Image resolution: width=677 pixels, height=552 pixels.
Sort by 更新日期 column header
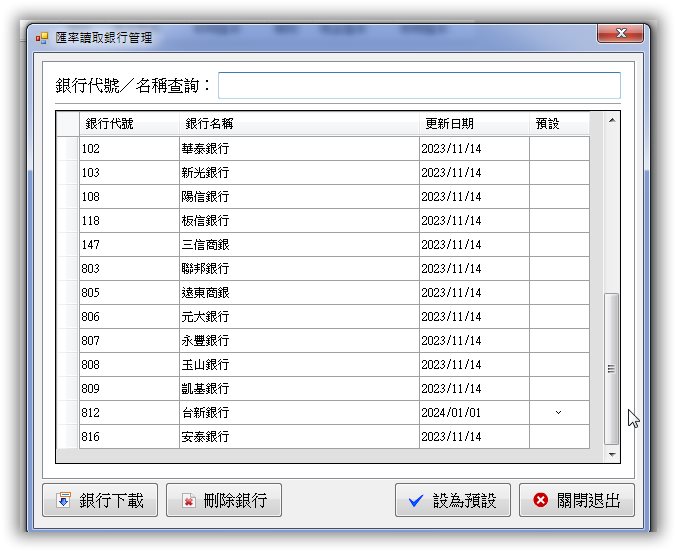(474, 124)
